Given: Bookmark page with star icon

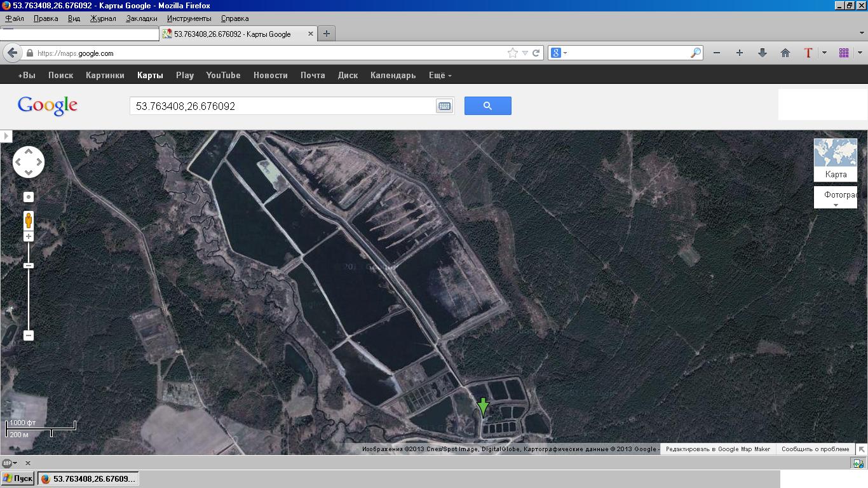Looking at the screenshot, I should [513, 53].
